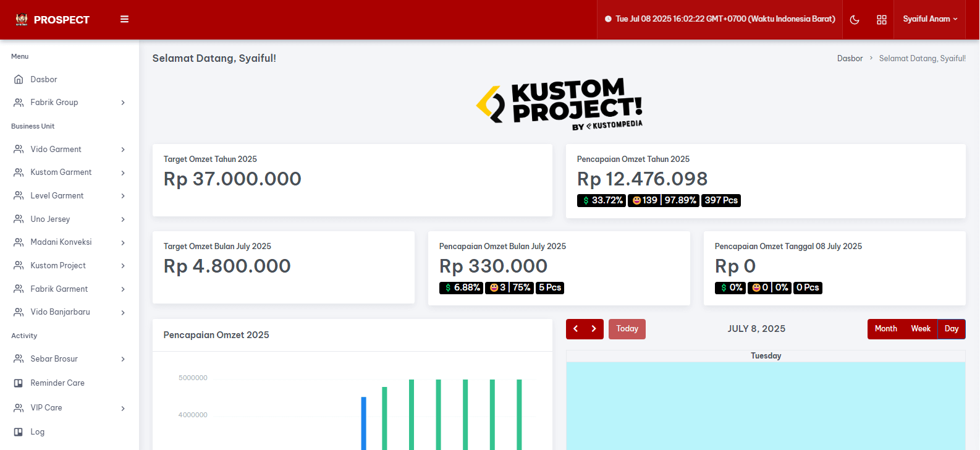Open Syaiful Anam user dropdown
Screen dimensions: 980x450
[930, 19]
